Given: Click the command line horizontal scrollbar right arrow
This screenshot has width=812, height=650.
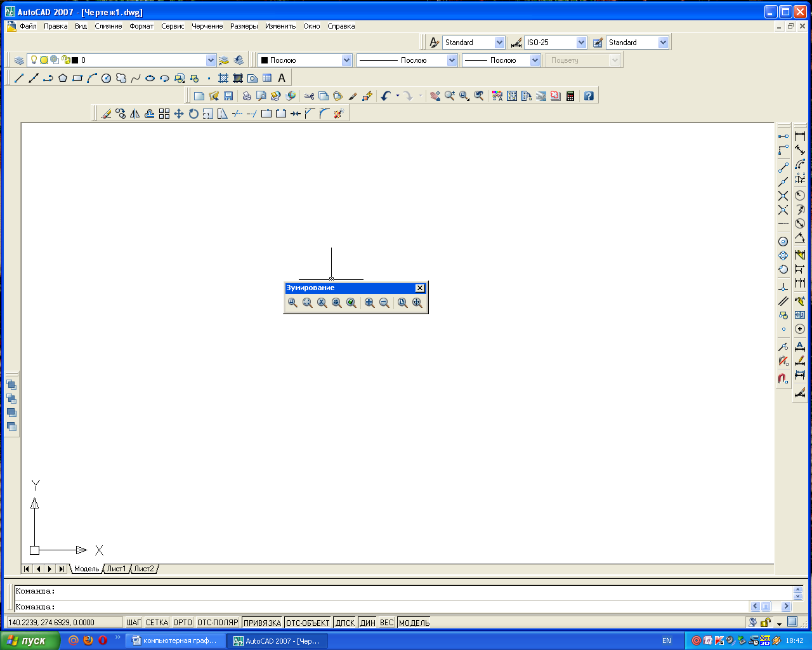Looking at the screenshot, I should 786,606.
